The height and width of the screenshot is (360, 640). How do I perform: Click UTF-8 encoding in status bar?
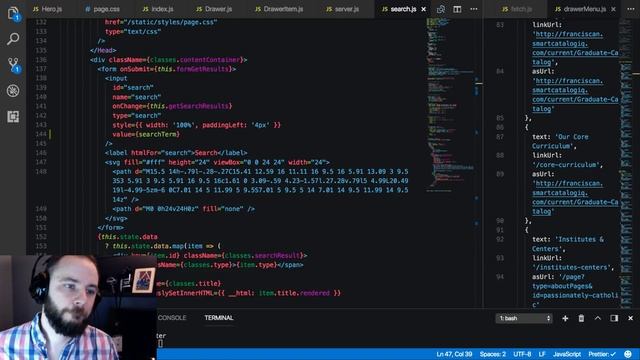pos(522,354)
